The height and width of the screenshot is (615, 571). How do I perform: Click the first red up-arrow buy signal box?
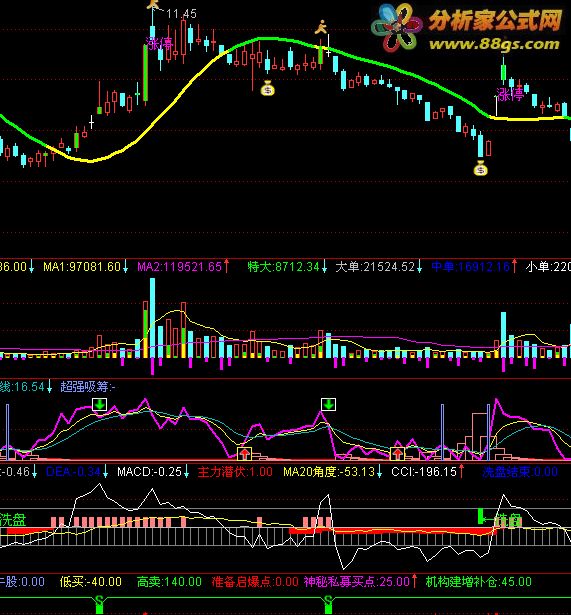coord(245,453)
